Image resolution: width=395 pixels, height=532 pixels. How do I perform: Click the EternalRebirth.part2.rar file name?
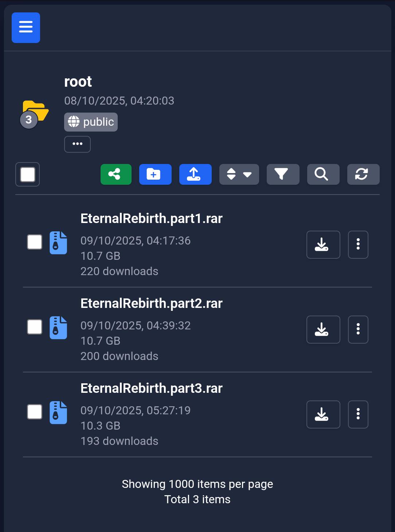[x=152, y=304]
